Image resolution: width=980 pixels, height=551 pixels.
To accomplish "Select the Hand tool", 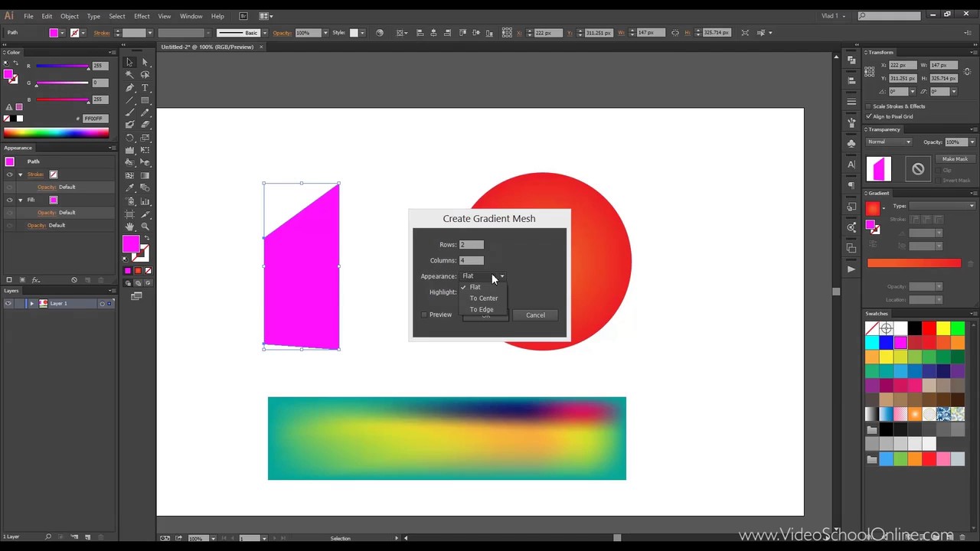I will point(129,226).
